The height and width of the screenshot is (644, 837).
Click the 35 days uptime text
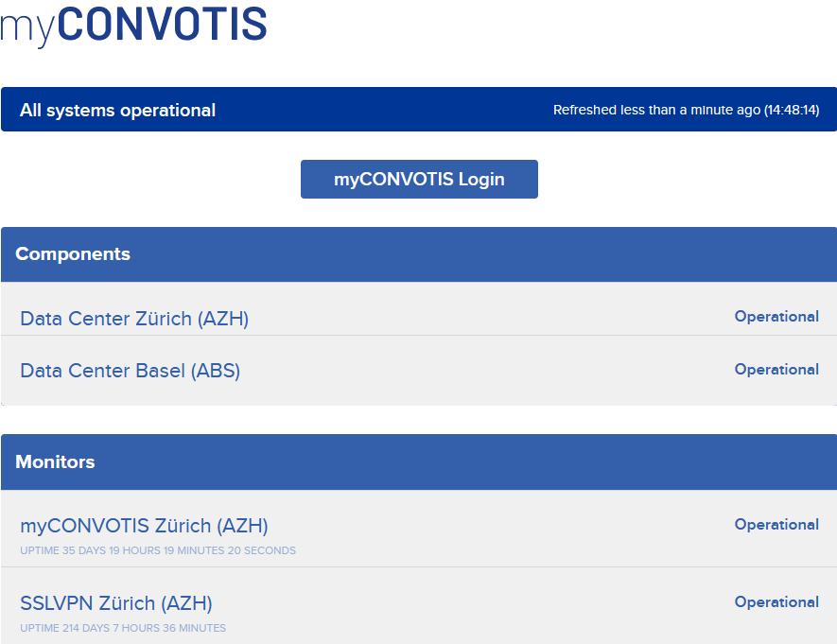157,550
